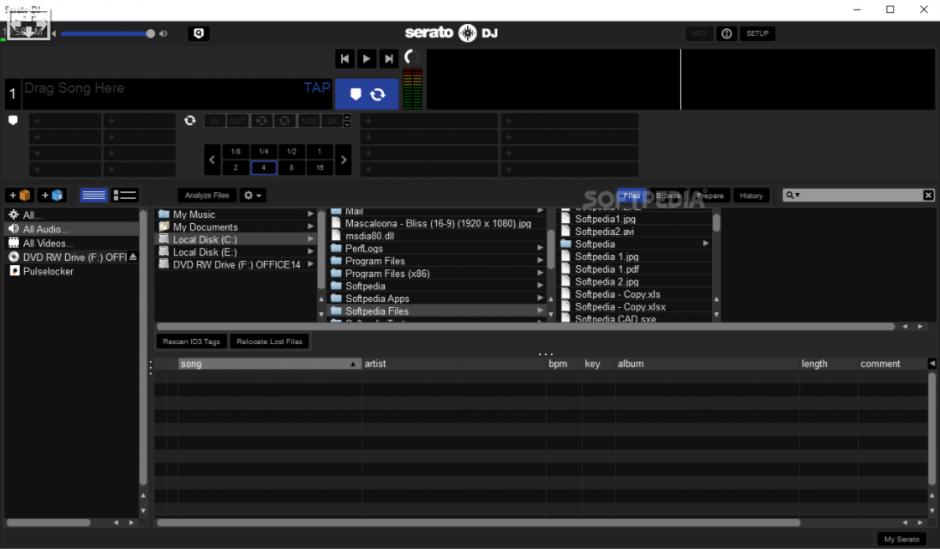The height and width of the screenshot is (549, 940).
Task: Set auto loop length to 8 beats
Action: 291,168
